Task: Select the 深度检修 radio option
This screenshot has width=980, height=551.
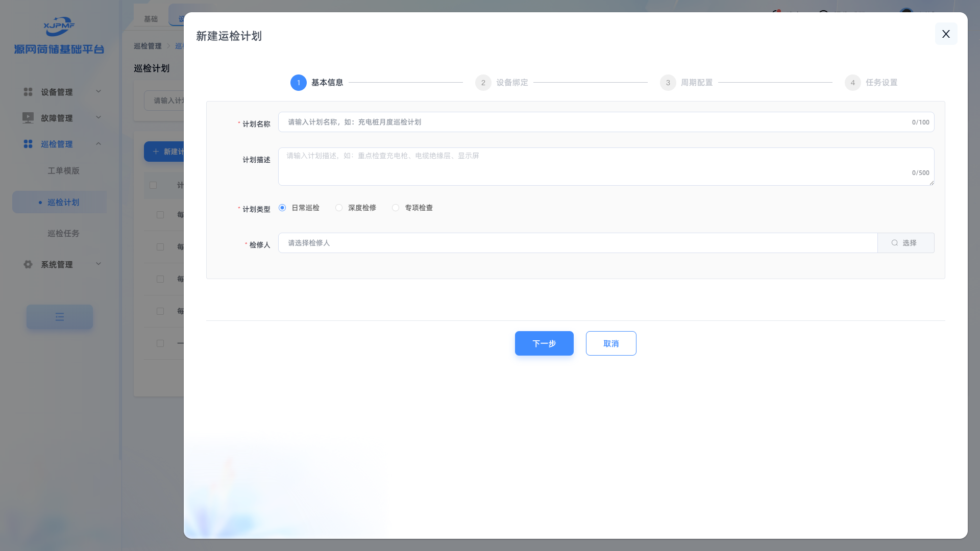Action: point(339,208)
